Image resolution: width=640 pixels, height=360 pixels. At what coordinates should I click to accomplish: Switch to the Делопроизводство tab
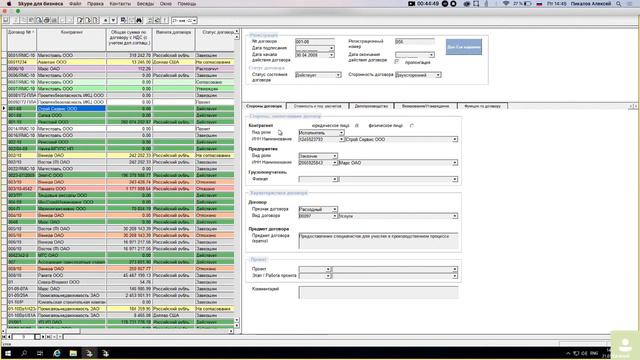click(x=371, y=106)
